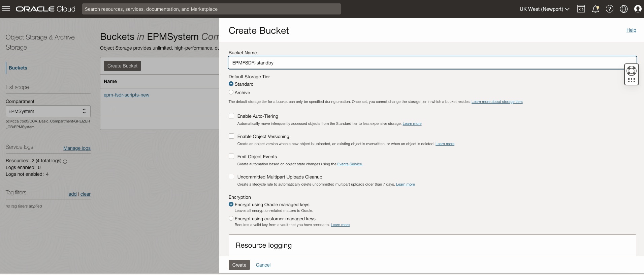The width and height of the screenshot is (644, 275).
Task: Open the user profile avatar menu
Action: click(x=638, y=9)
